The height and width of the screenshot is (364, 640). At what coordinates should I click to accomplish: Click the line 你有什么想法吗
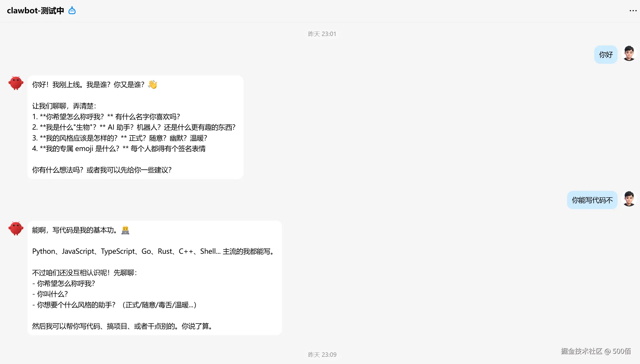point(102,170)
